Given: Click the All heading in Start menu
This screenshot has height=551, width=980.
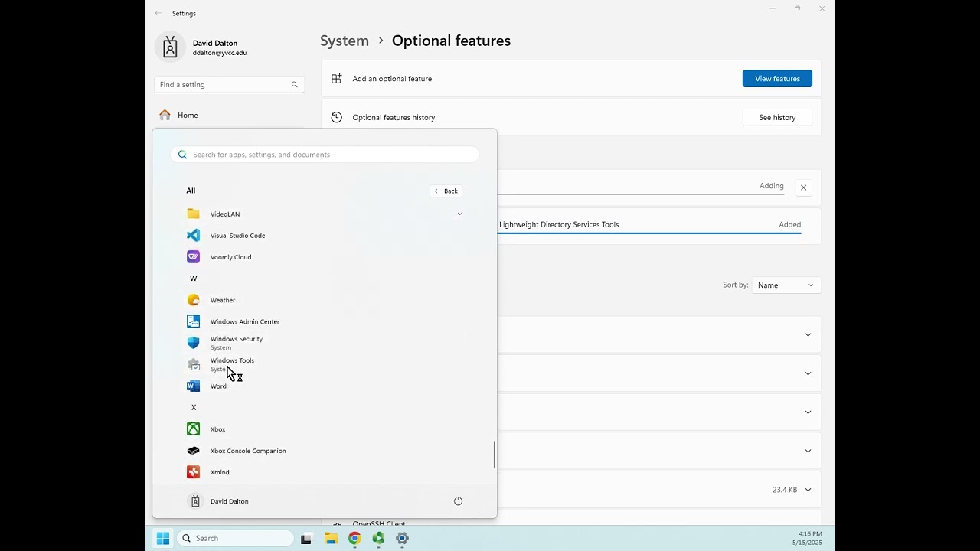Looking at the screenshot, I should click(191, 191).
